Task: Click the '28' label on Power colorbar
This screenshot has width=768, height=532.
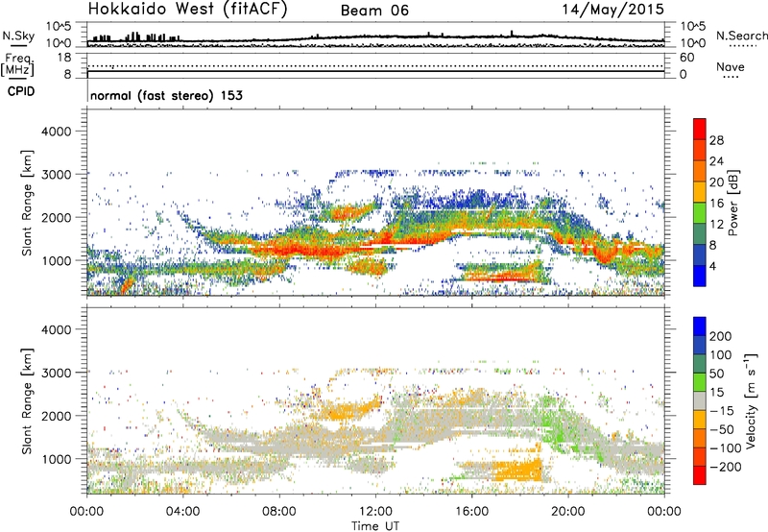Action: (x=716, y=140)
